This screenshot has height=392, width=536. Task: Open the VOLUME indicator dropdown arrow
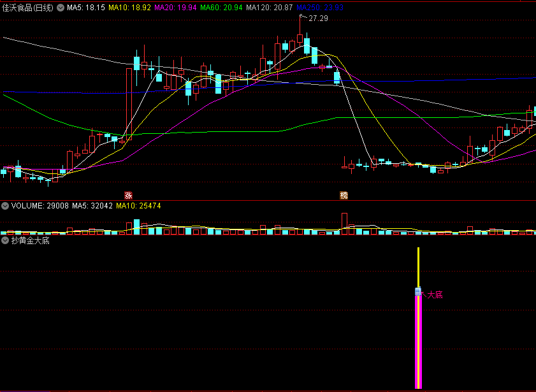(5, 206)
